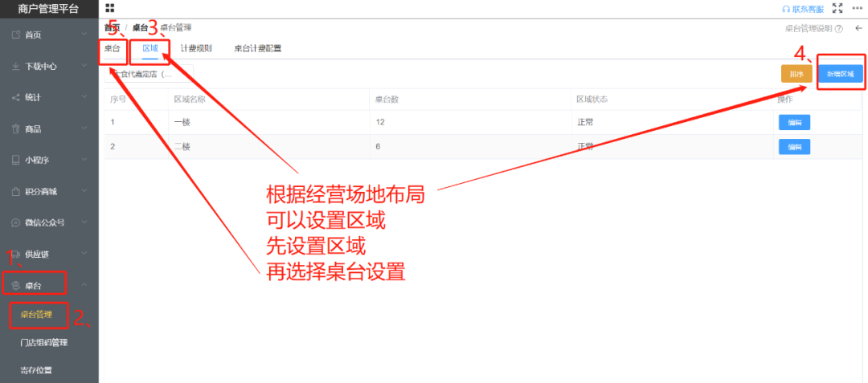Open 桌台管理 in the sidebar submenu
The image size is (868, 383).
[x=36, y=315]
